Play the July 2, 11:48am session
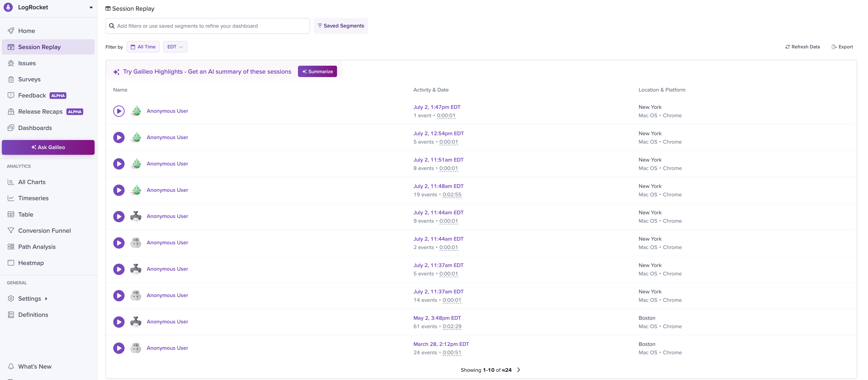 [119, 190]
